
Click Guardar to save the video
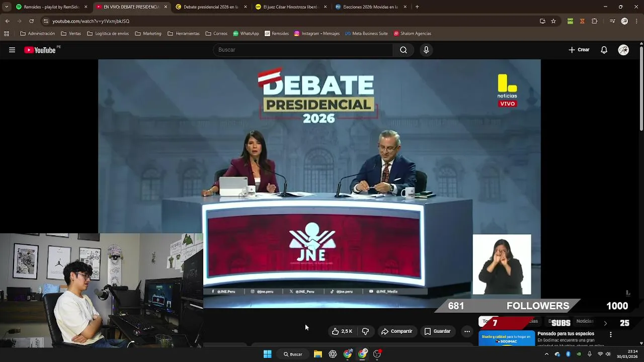coord(437,331)
